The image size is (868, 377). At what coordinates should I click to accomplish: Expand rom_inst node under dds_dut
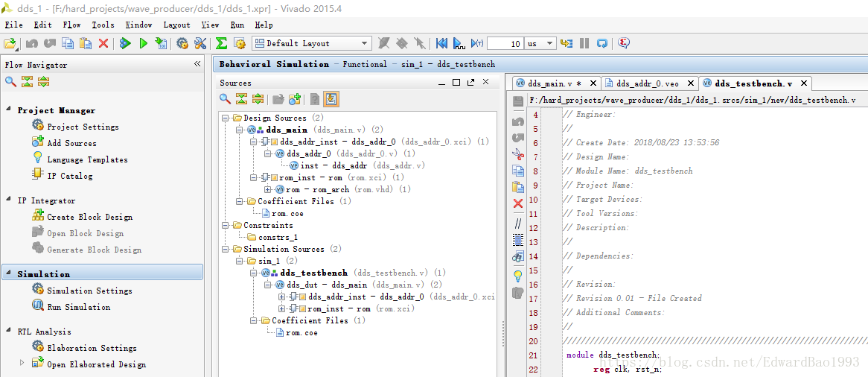pyautogui.click(x=282, y=308)
